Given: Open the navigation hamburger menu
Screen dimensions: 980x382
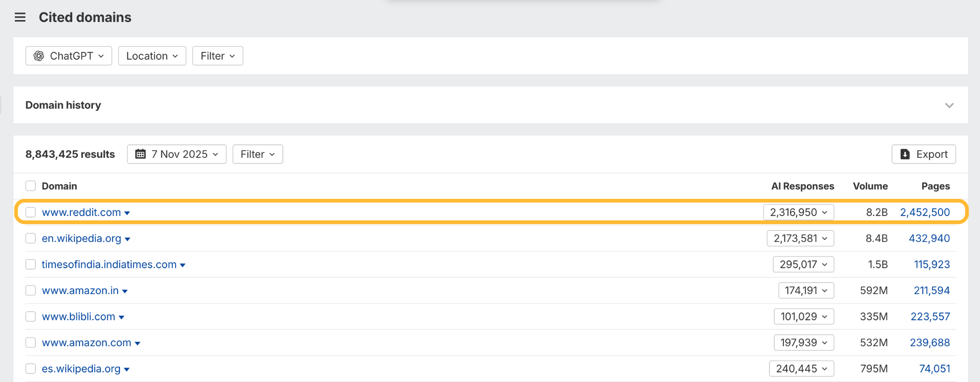Looking at the screenshot, I should pyautogui.click(x=20, y=17).
